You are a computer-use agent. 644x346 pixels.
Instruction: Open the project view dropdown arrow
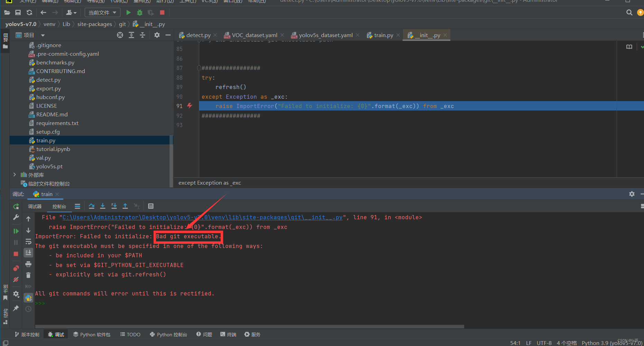(x=43, y=35)
